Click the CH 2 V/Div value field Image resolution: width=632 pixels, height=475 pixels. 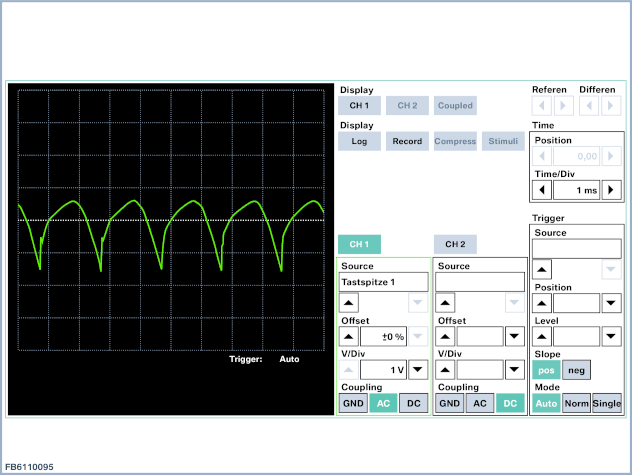point(480,370)
